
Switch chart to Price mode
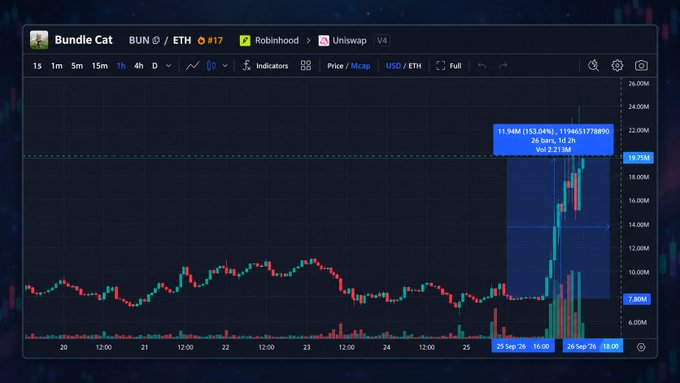point(335,66)
